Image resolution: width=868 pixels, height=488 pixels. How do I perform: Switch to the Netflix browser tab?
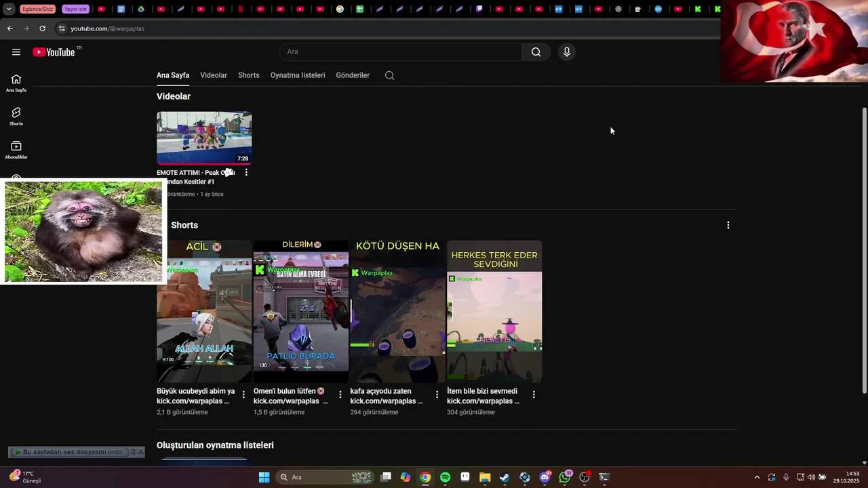(x=241, y=9)
